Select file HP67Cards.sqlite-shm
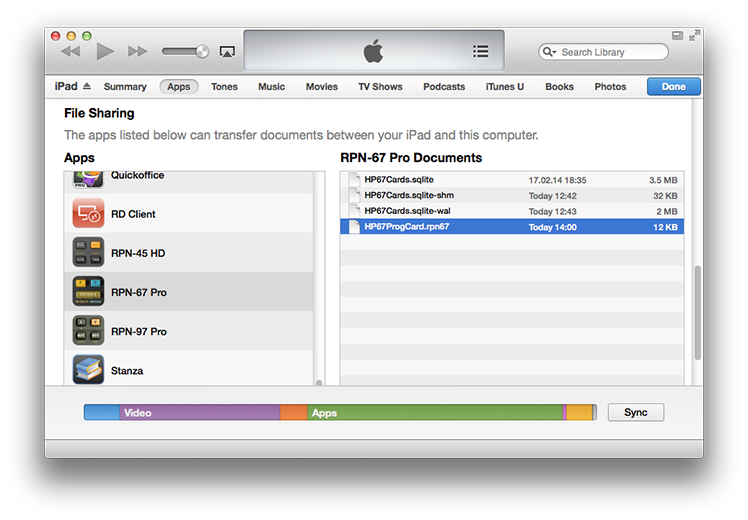The image size is (748, 520). [512, 196]
